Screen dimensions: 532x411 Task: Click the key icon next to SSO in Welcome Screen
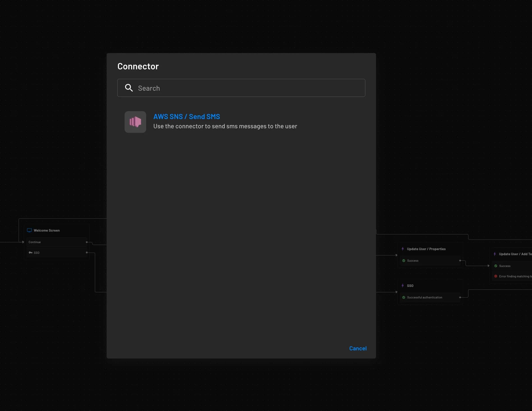pyautogui.click(x=31, y=252)
